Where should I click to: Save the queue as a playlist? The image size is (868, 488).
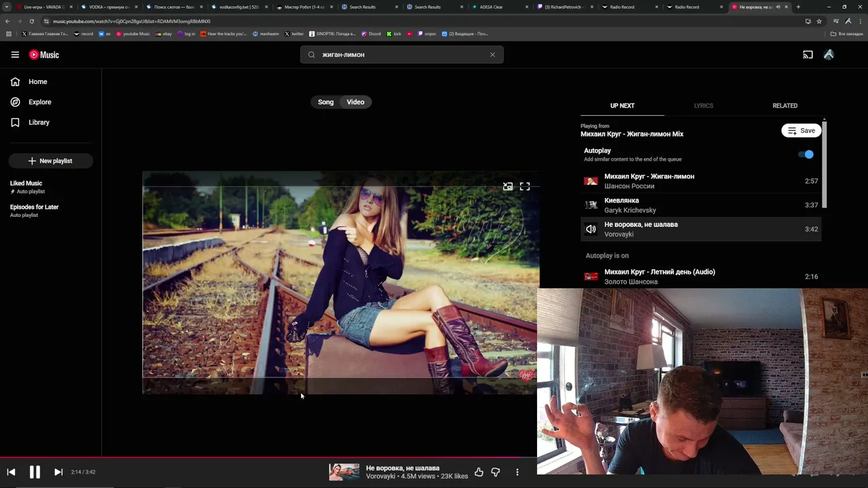click(801, 131)
